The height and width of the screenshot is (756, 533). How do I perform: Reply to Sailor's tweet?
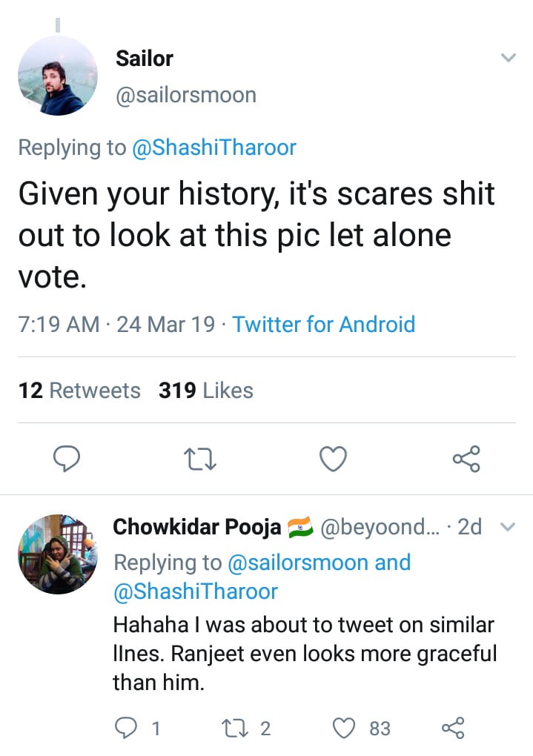pyautogui.click(x=67, y=460)
